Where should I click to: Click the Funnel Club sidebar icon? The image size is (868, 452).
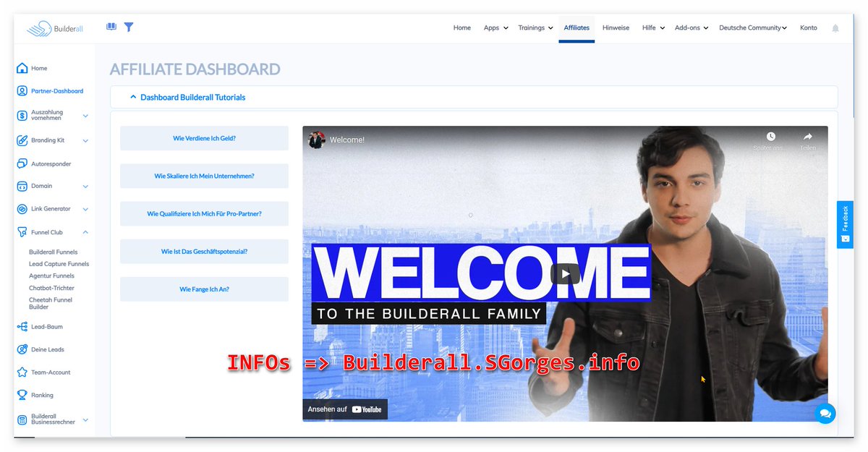pos(22,232)
